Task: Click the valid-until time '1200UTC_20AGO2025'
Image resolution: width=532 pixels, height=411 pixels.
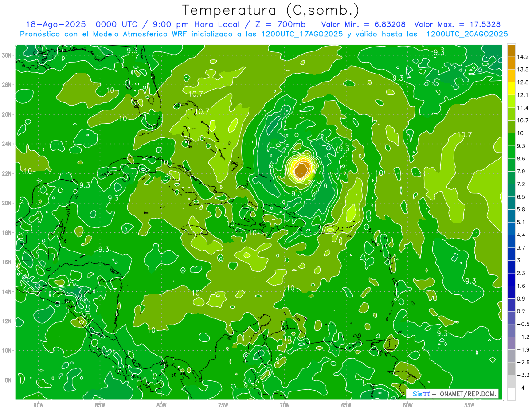Action: 466,34
